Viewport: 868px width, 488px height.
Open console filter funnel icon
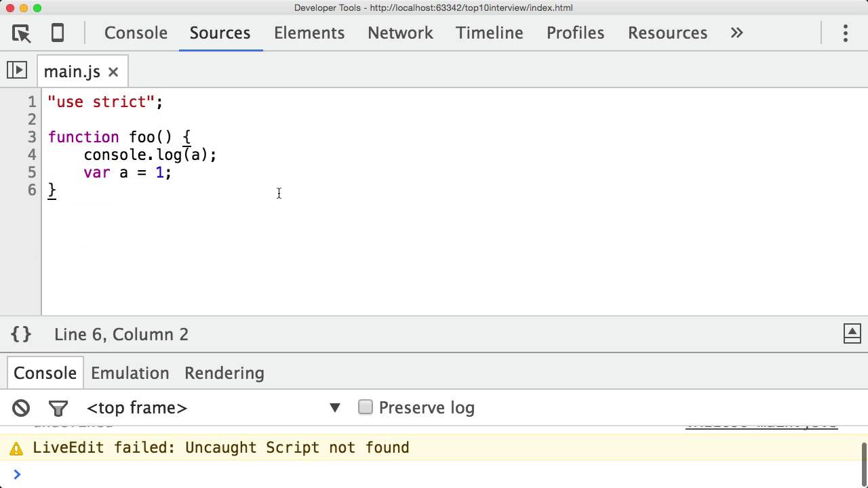click(58, 408)
